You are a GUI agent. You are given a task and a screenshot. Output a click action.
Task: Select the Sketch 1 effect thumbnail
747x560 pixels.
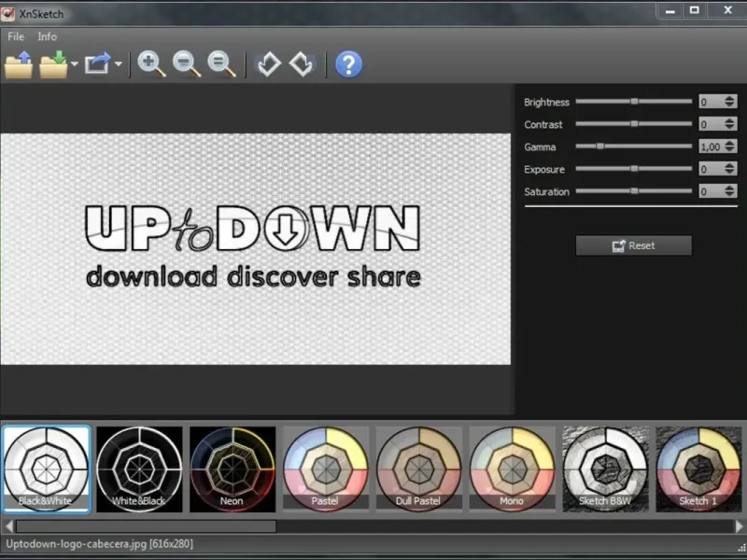click(x=698, y=469)
